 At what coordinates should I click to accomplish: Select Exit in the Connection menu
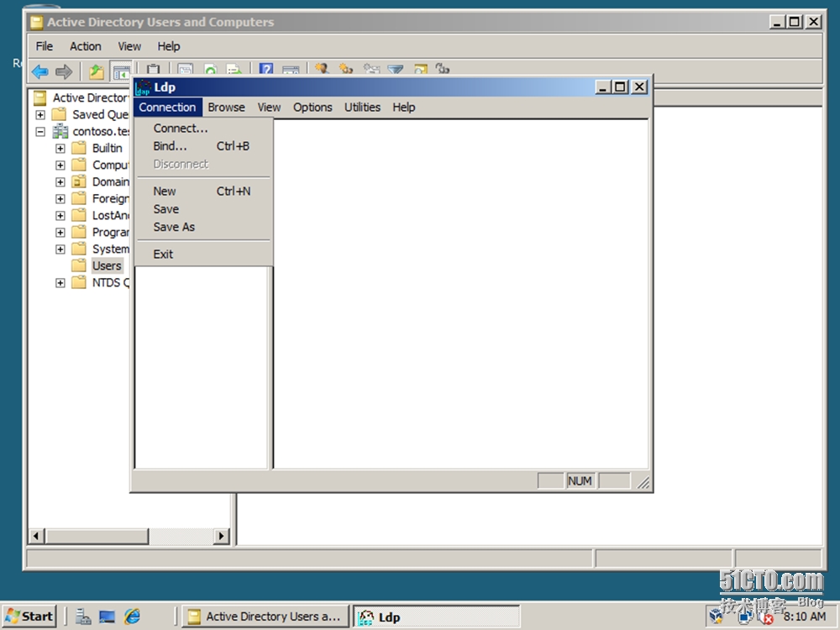203,254
